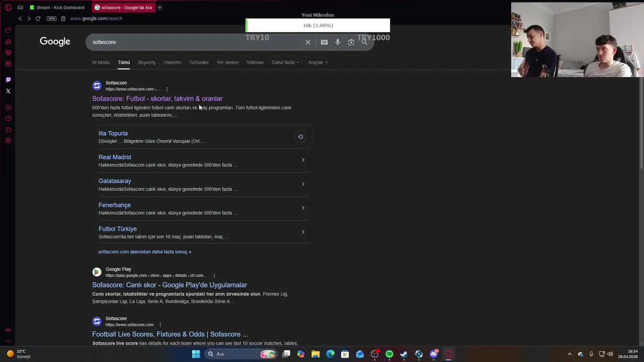Open a new browser tab with plus
The width and height of the screenshot is (644, 362).
click(x=159, y=8)
